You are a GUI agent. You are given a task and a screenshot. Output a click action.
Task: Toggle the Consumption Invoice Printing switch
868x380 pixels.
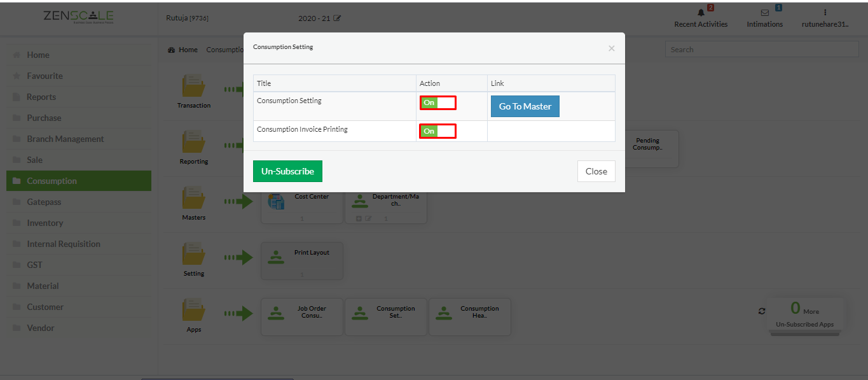pos(437,131)
